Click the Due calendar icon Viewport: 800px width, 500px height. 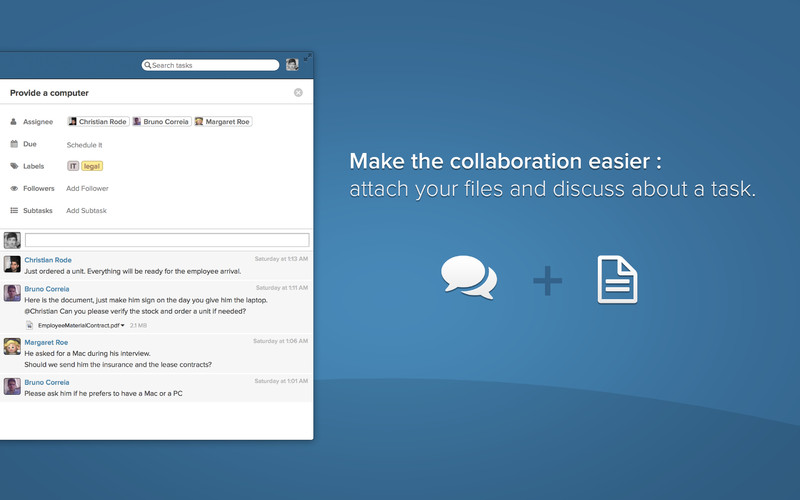[14, 144]
